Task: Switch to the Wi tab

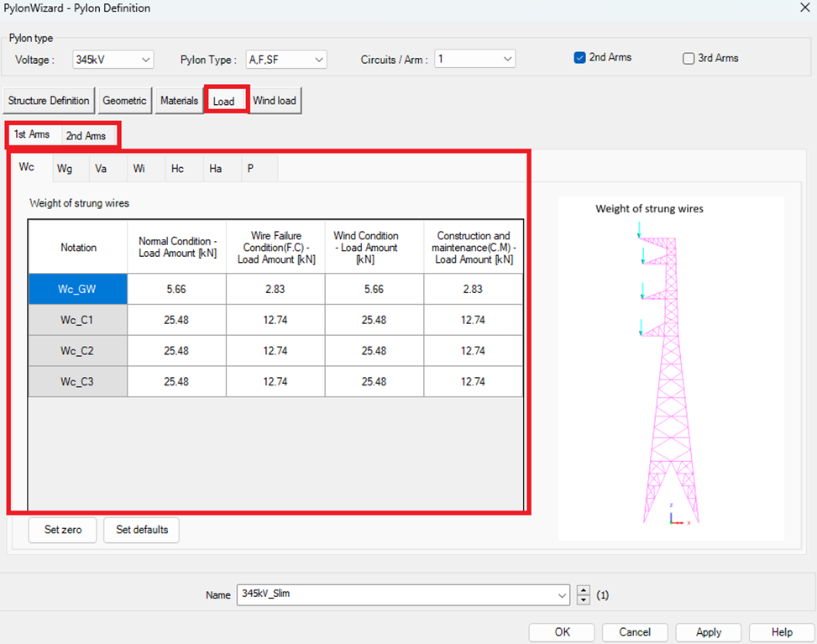Action: coord(139,168)
